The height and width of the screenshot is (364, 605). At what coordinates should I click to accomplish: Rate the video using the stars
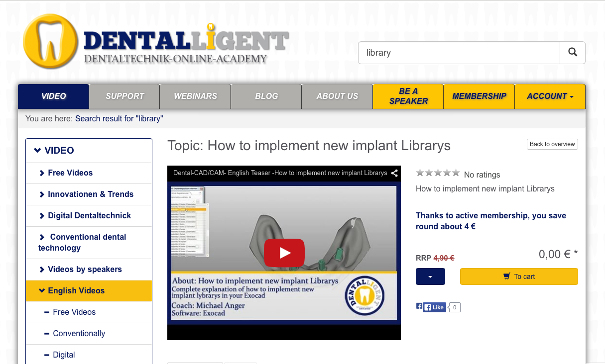click(438, 173)
